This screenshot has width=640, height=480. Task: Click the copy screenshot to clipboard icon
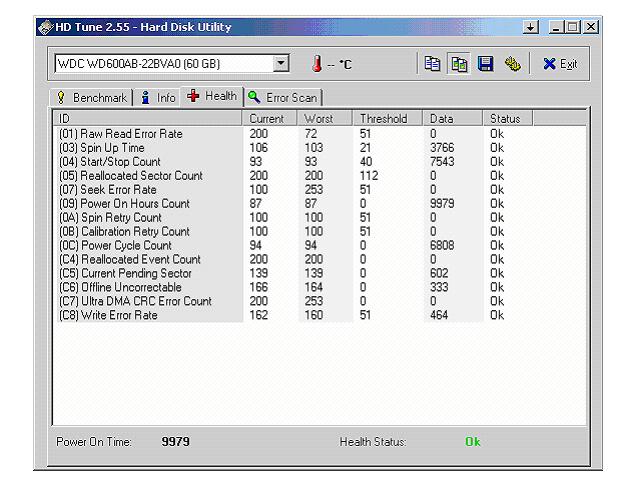pyautogui.click(x=459, y=64)
